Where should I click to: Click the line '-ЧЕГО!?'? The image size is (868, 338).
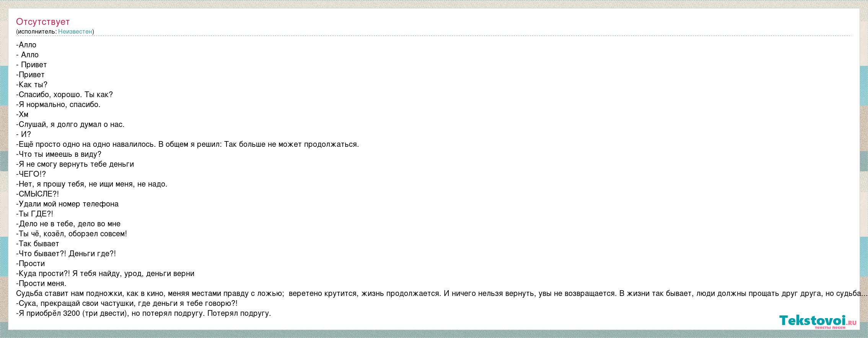point(31,174)
